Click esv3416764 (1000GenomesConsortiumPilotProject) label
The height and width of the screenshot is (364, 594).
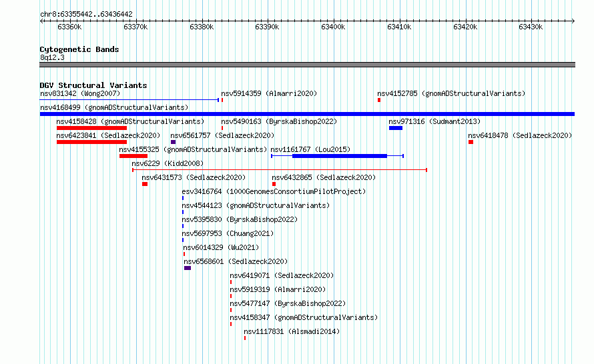274,191
